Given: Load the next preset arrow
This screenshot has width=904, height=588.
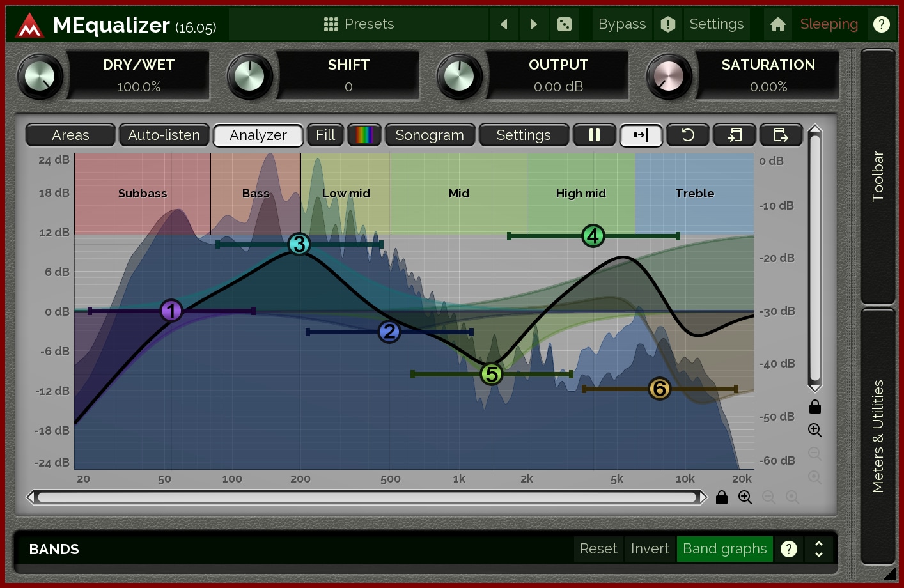Looking at the screenshot, I should pyautogui.click(x=534, y=24).
